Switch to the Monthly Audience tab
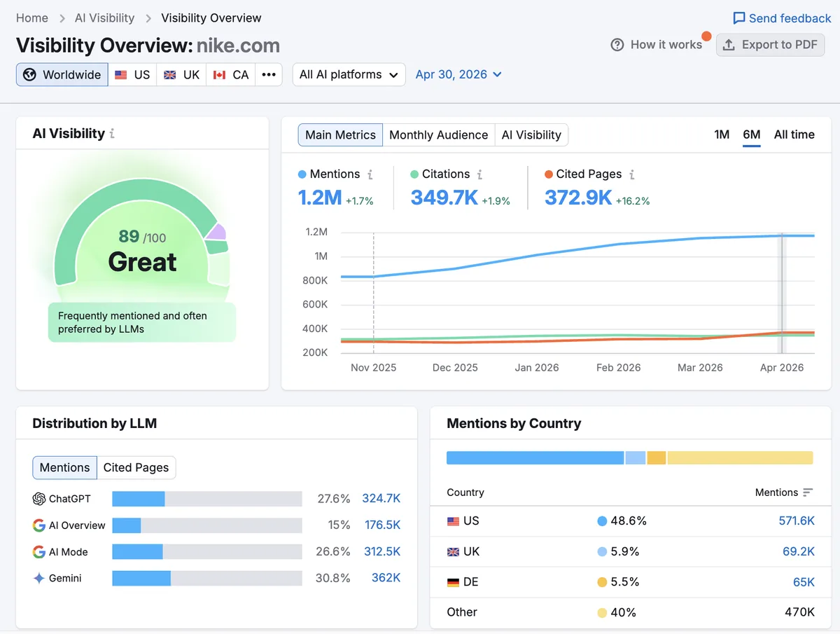Image resolution: width=840 pixels, height=634 pixels. click(439, 135)
